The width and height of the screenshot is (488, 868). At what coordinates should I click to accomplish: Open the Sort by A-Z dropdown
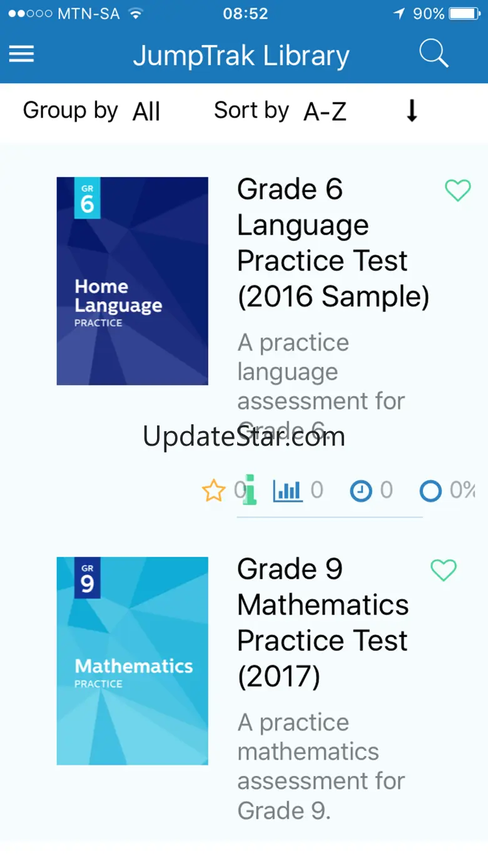coord(324,111)
